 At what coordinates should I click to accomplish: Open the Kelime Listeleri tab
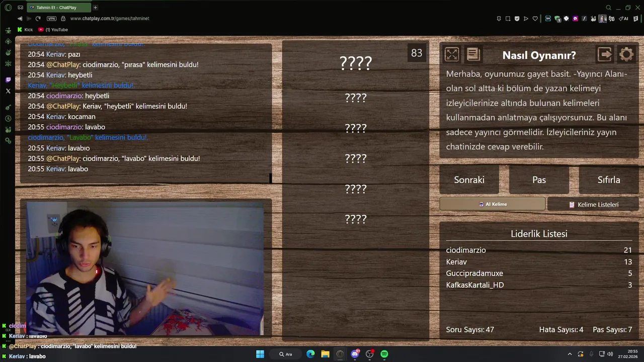click(593, 204)
